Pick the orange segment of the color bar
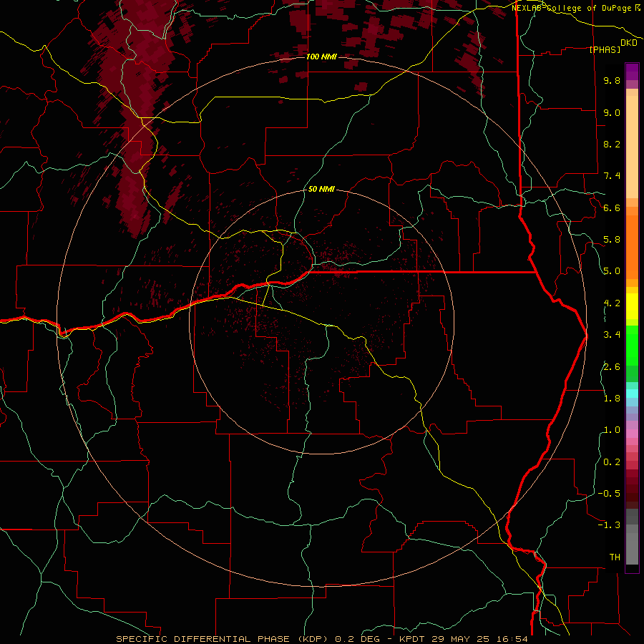 click(x=632, y=246)
